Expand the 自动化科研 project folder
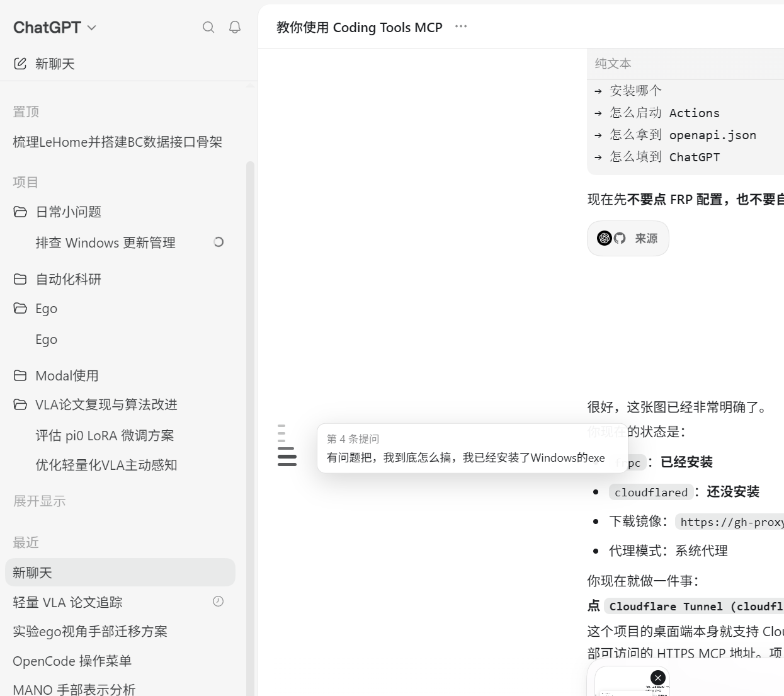Screen dimensions: 784x696 click(x=20, y=279)
